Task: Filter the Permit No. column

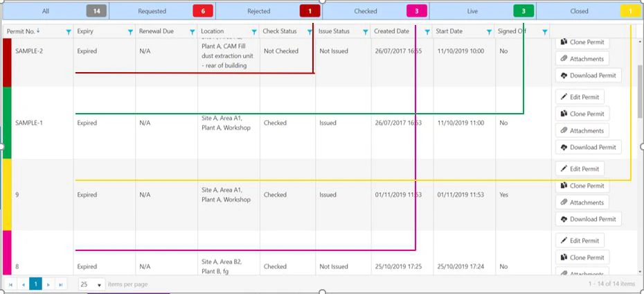Action: pyautogui.click(x=69, y=32)
